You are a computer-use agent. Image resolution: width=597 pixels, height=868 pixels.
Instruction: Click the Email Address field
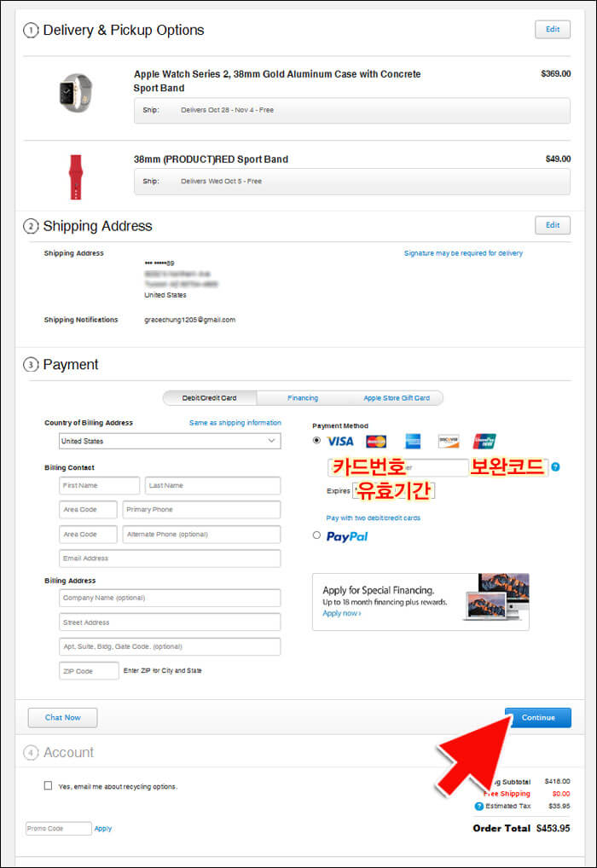click(170, 558)
